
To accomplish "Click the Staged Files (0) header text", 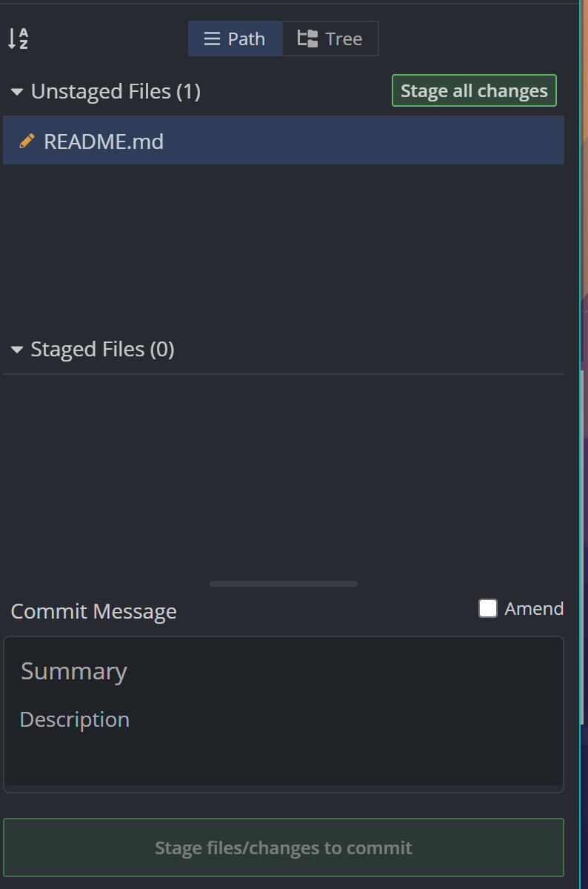I will coord(102,350).
